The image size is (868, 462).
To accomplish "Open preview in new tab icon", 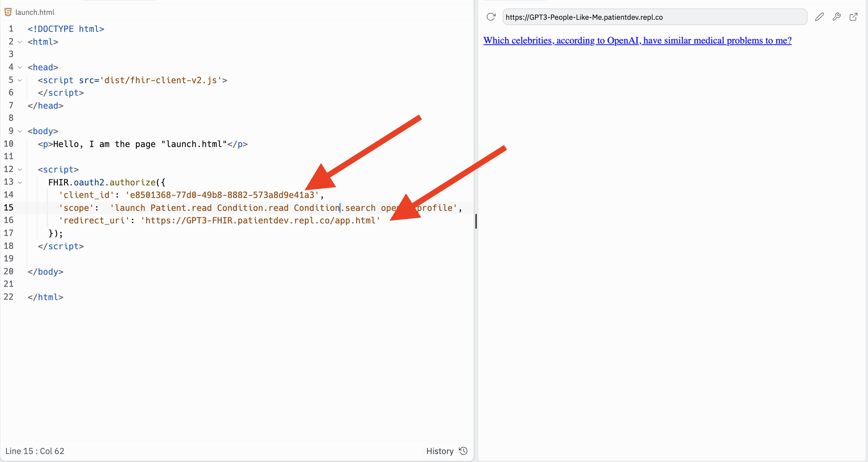I will 854,17.
